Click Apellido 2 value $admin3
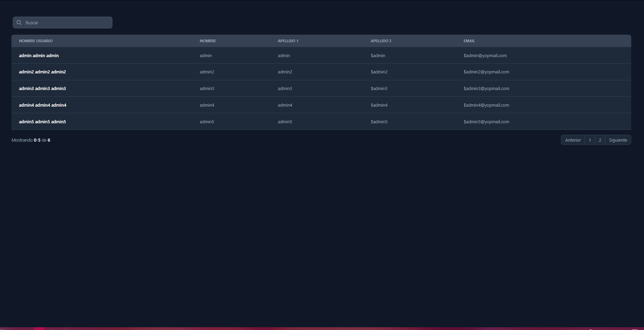644x330 pixels. (379, 88)
